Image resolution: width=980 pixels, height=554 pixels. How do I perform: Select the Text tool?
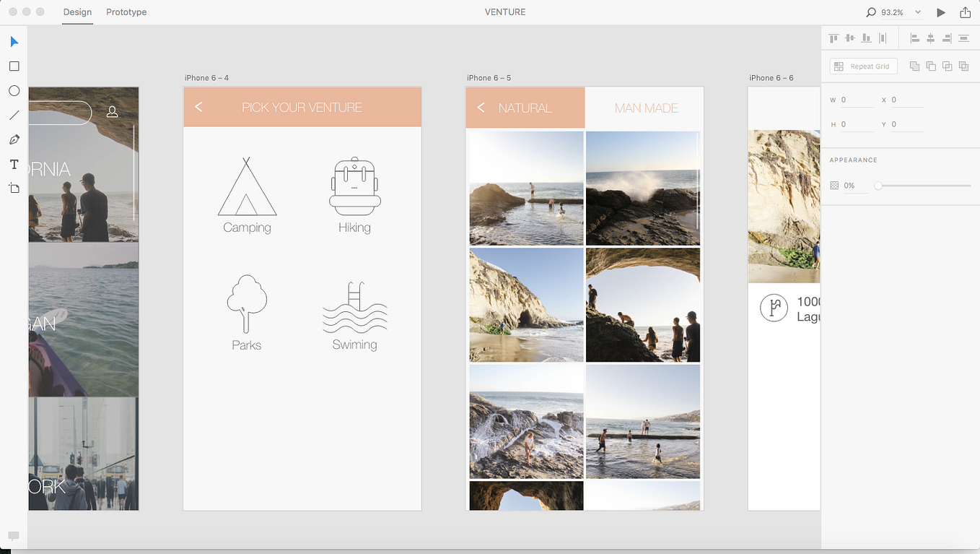pos(14,165)
